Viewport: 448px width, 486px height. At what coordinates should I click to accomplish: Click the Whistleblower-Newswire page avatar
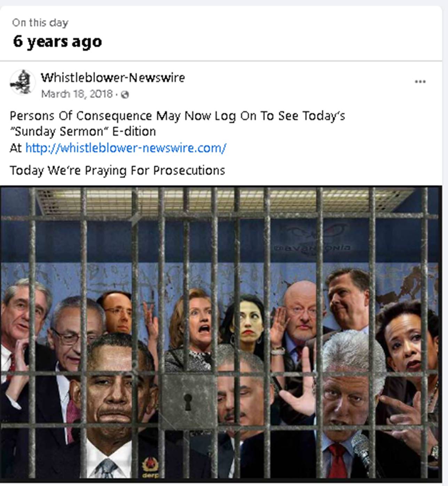point(22,82)
